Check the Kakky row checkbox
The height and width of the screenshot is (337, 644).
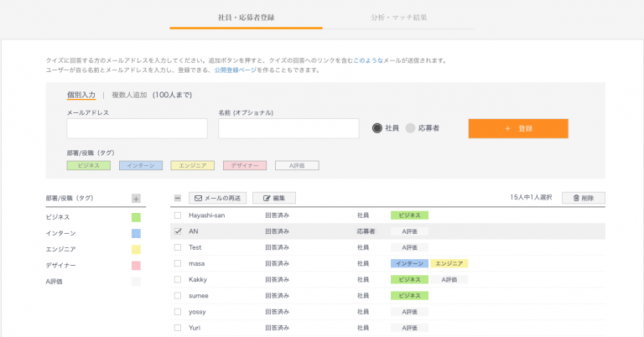click(178, 279)
